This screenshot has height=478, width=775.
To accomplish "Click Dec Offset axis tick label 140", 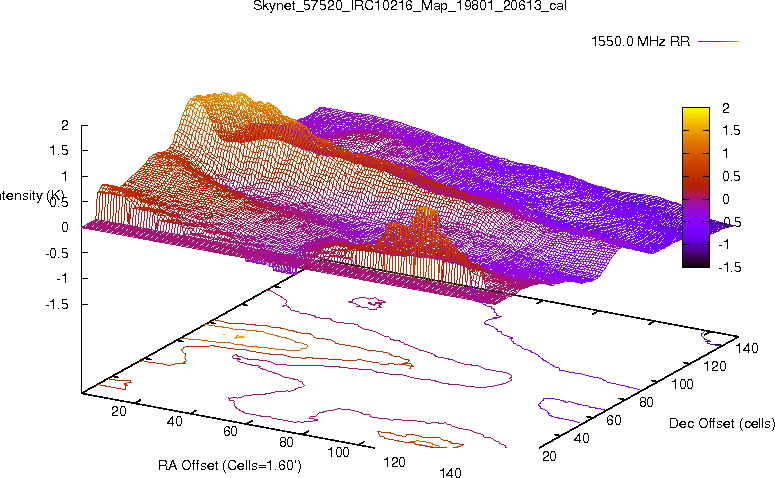I will tap(747, 348).
